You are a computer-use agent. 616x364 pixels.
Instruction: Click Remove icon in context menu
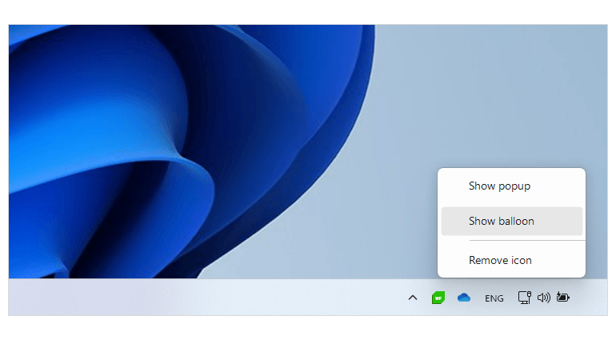pyautogui.click(x=511, y=260)
